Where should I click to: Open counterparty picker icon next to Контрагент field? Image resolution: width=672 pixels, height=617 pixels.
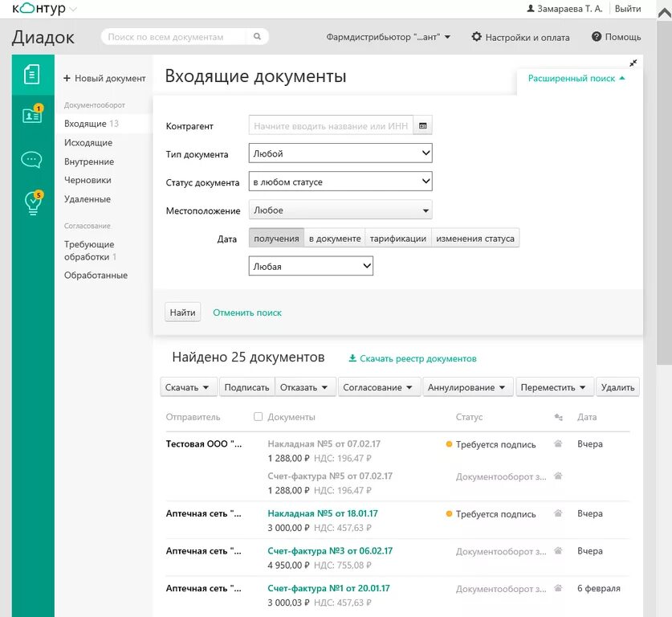click(x=422, y=125)
